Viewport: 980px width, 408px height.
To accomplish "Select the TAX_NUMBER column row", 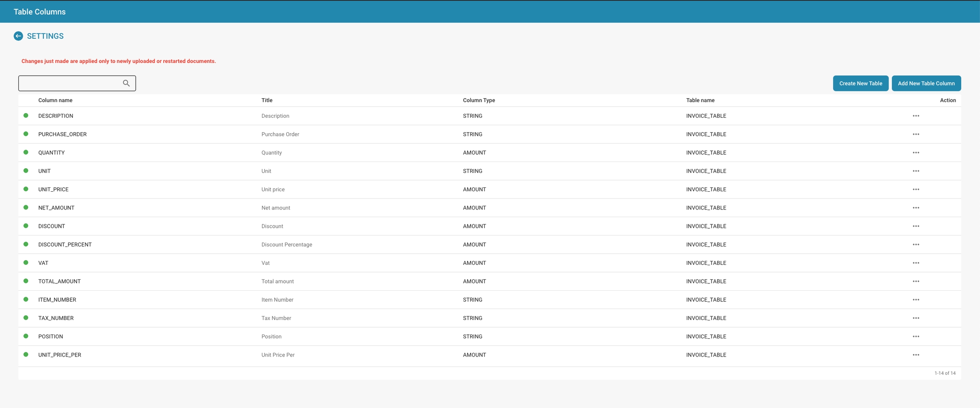I will coord(56,318).
